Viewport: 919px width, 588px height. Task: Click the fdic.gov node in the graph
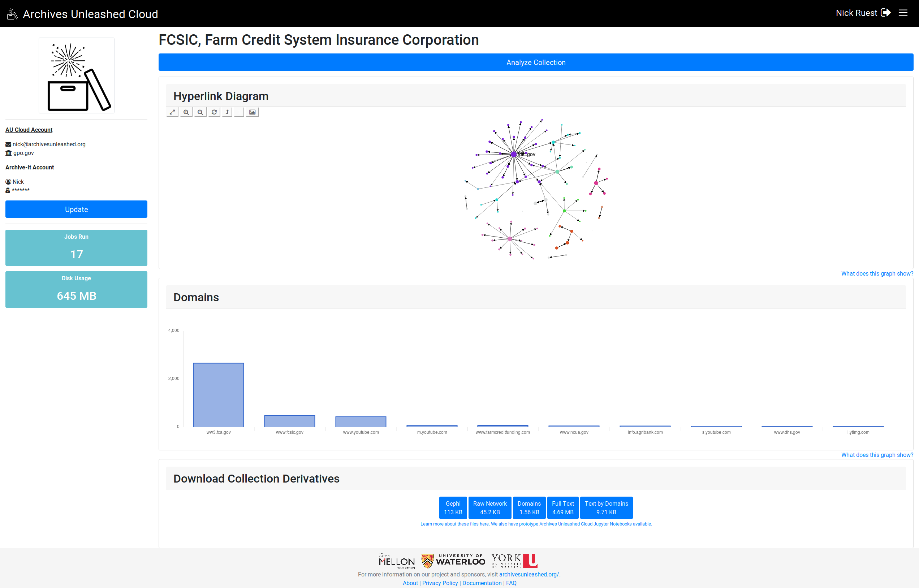pyautogui.click(x=514, y=154)
